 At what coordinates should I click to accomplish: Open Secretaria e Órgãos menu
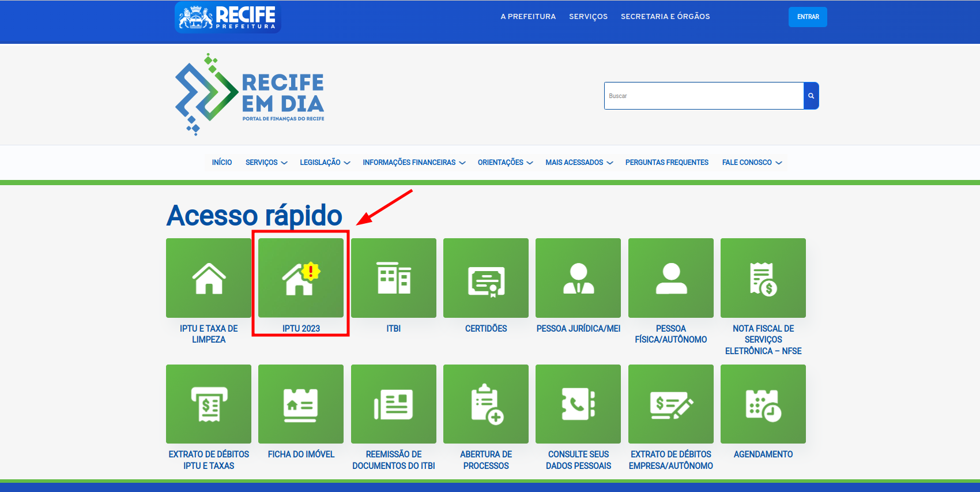coord(665,17)
